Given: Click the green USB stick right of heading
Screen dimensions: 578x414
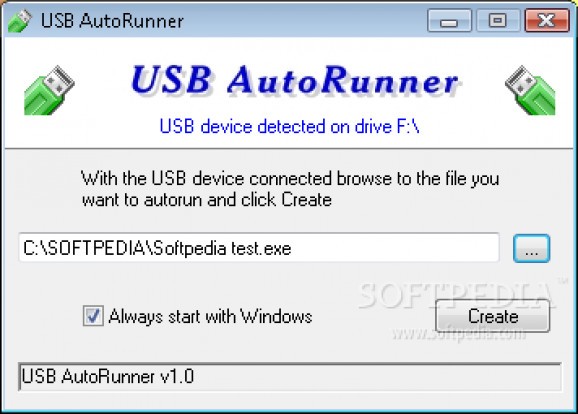Looking at the screenshot, I should tap(530, 90).
